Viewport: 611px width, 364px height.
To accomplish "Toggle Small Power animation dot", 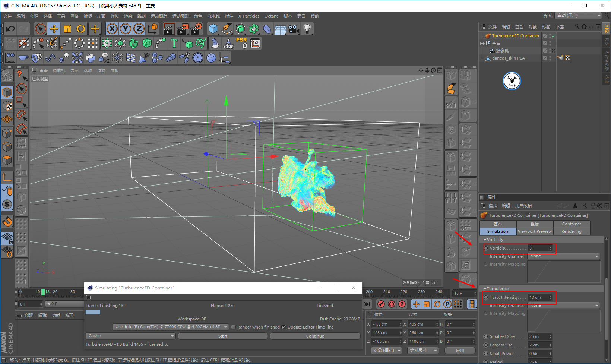I will tap(486, 354).
